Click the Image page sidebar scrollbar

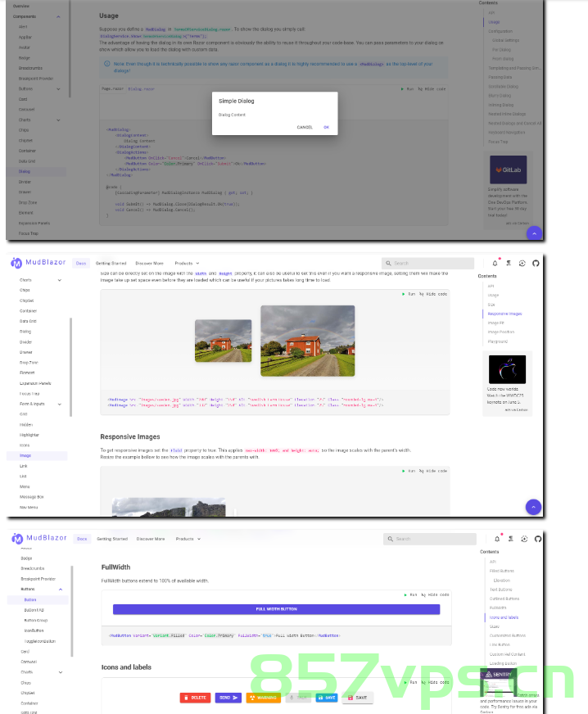(70, 367)
